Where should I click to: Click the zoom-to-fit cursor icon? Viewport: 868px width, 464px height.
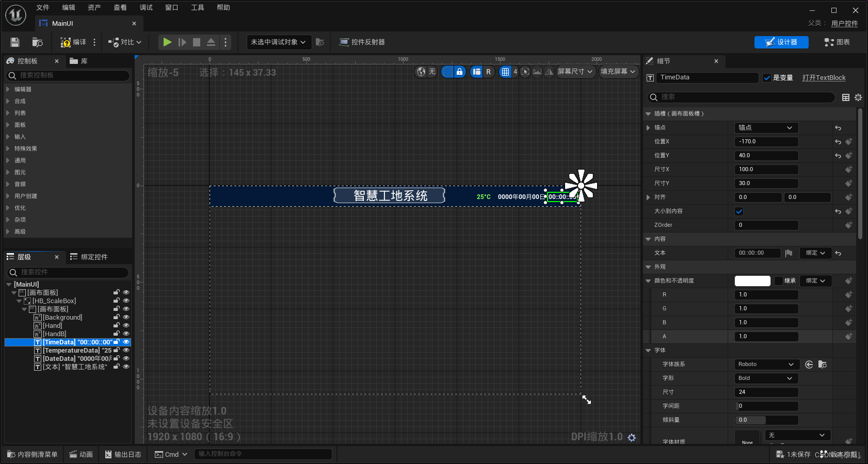pos(525,72)
